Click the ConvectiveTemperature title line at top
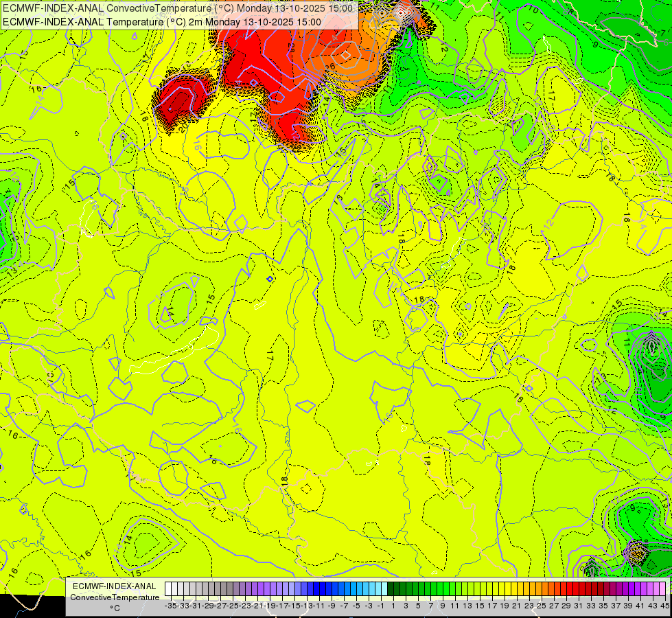This screenshot has width=672, height=618. pos(178,8)
